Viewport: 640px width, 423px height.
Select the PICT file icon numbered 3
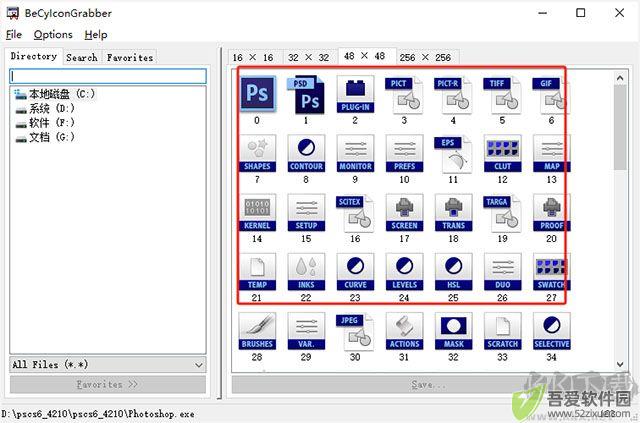(x=404, y=94)
